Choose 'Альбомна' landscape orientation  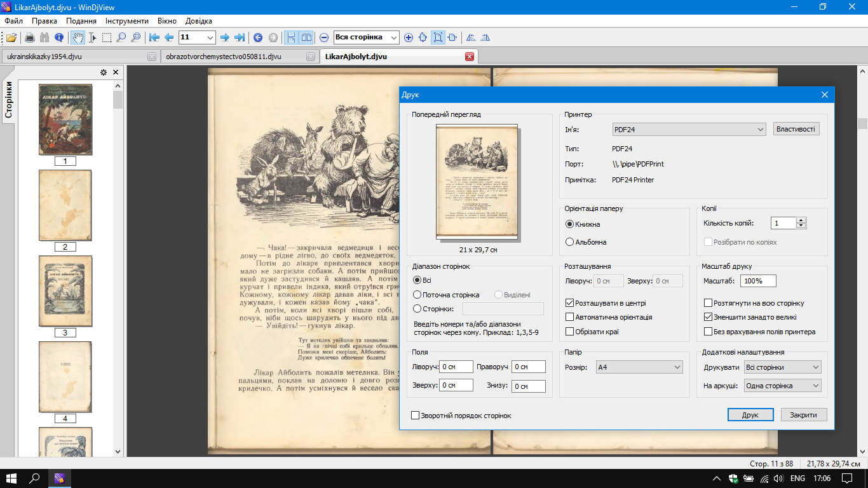(570, 242)
